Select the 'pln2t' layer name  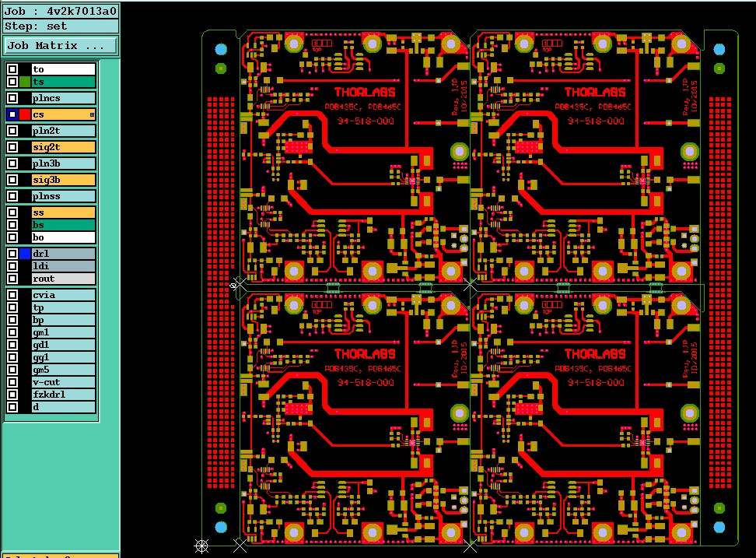click(63, 132)
